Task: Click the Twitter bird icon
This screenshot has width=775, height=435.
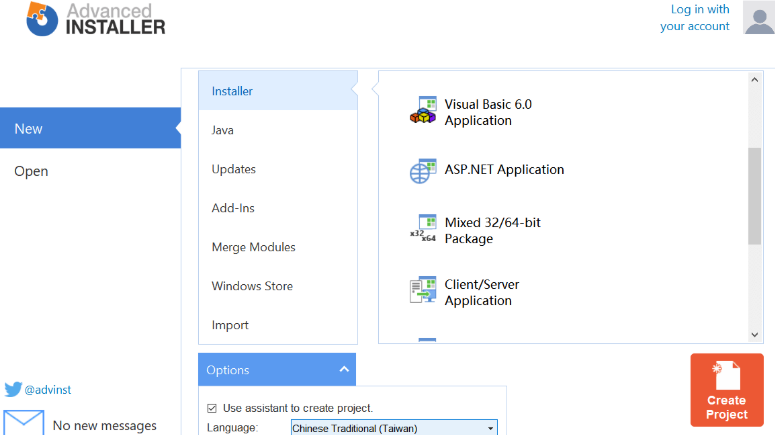Action: [x=13, y=390]
